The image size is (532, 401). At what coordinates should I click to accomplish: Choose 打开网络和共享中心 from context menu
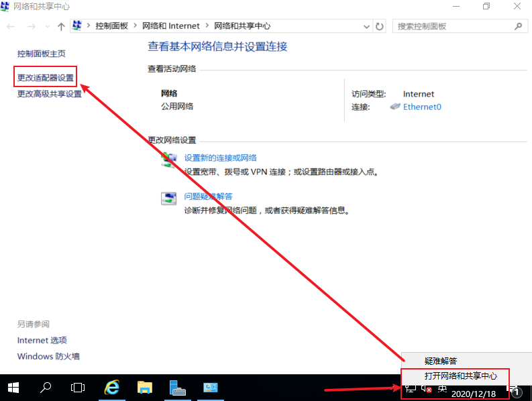(461, 376)
